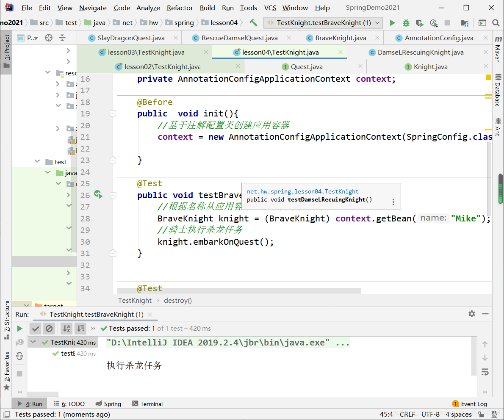
Task: Close the SlayDragonQuest.java tab
Action: click(176, 38)
